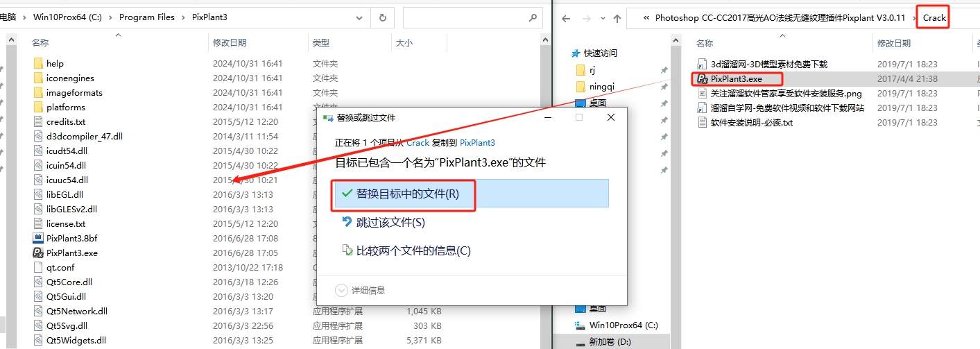This screenshot has height=349, width=980.
Task: Open address history dropdown in left window
Action: [x=360, y=17]
